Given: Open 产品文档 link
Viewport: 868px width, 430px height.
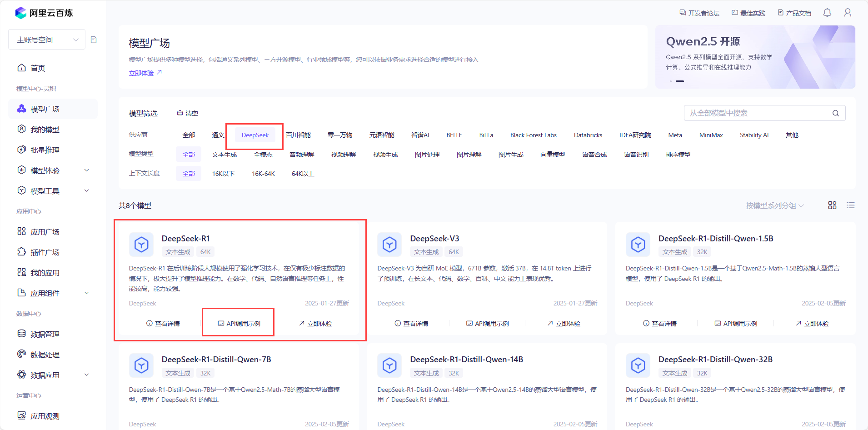Looking at the screenshot, I should tap(794, 13).
